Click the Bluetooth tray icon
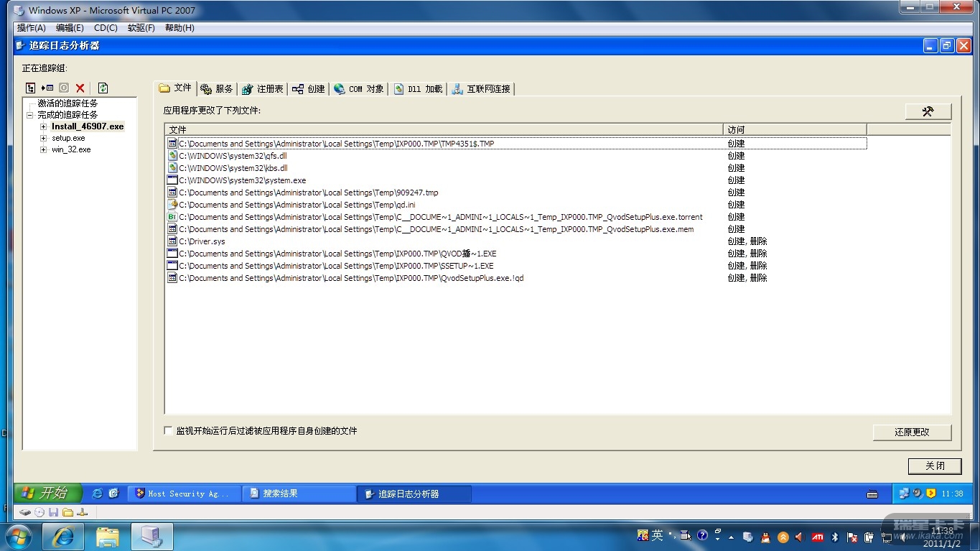Screen dimensions: 980x551 (x=835, y=537)
